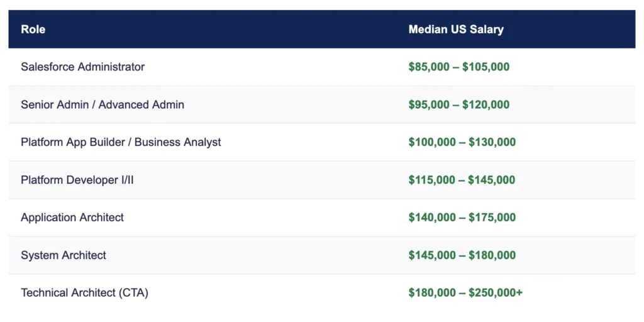
Task: Select Platform App Builder / Business Analyst
Action: (121, 142)
